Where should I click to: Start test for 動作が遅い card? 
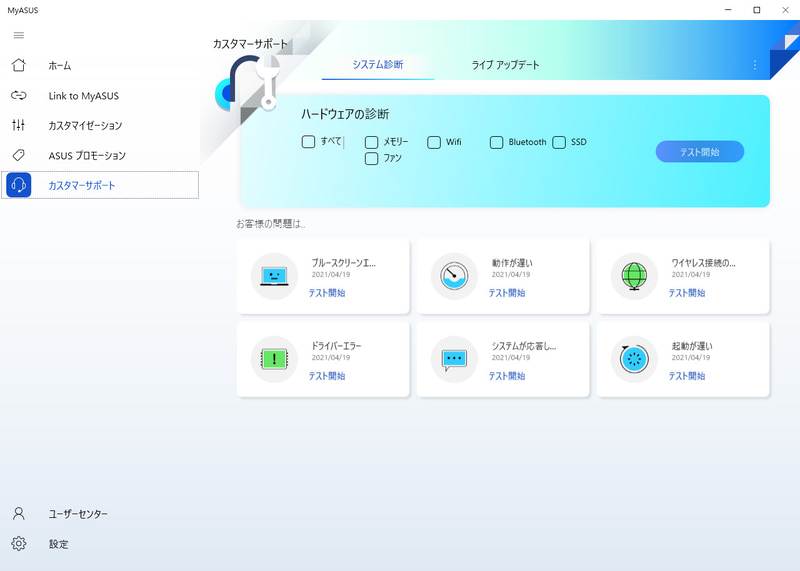(x=507, y=293)
